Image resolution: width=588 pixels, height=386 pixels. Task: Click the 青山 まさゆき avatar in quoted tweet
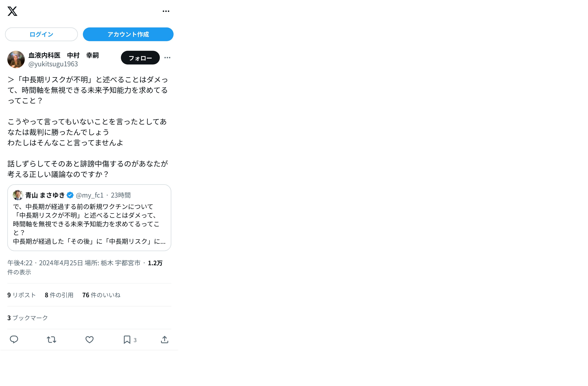click(18, 195)
